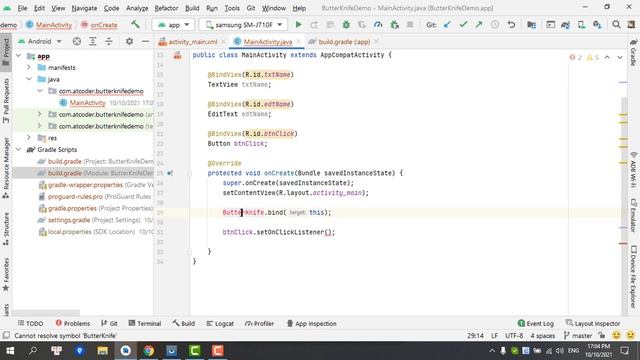Click the Select Opened File target icon
This screenshot has height=360, width=640.
77,41
